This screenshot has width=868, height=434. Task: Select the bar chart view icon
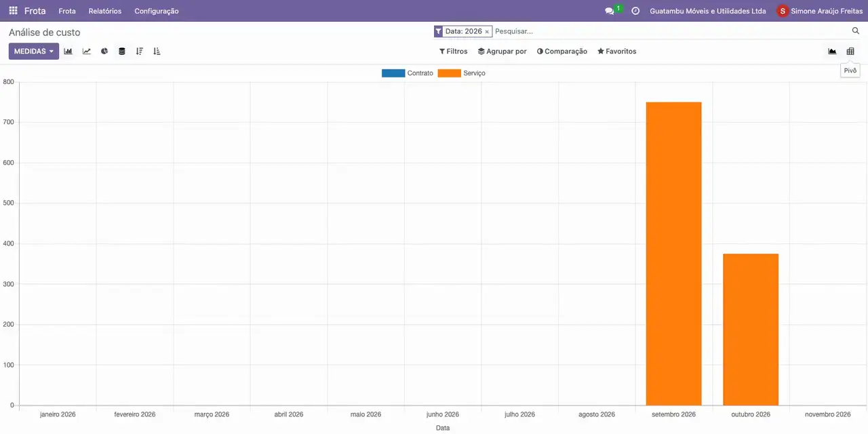tap(68, 52)
